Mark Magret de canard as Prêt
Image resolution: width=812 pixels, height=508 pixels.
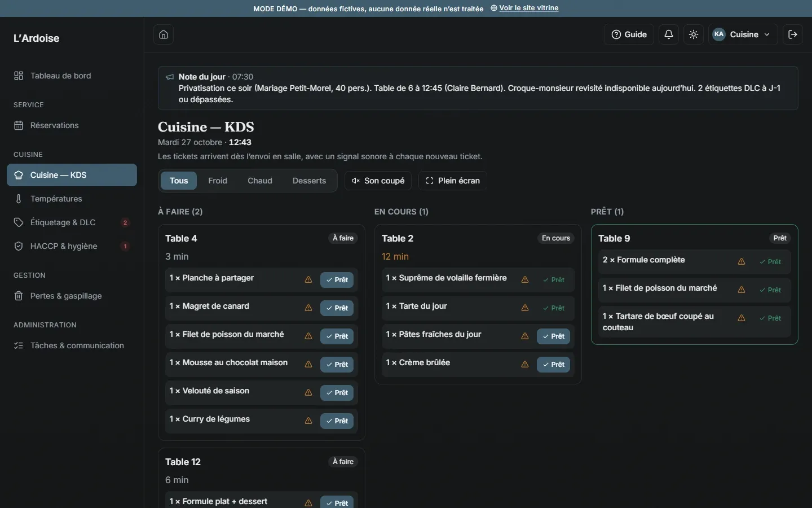(337, 308)
